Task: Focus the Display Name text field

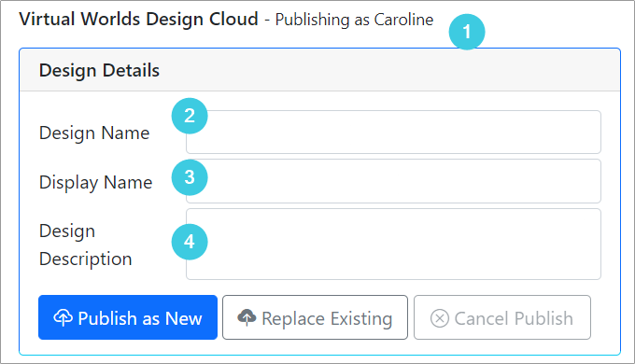Action: [394, 181]
